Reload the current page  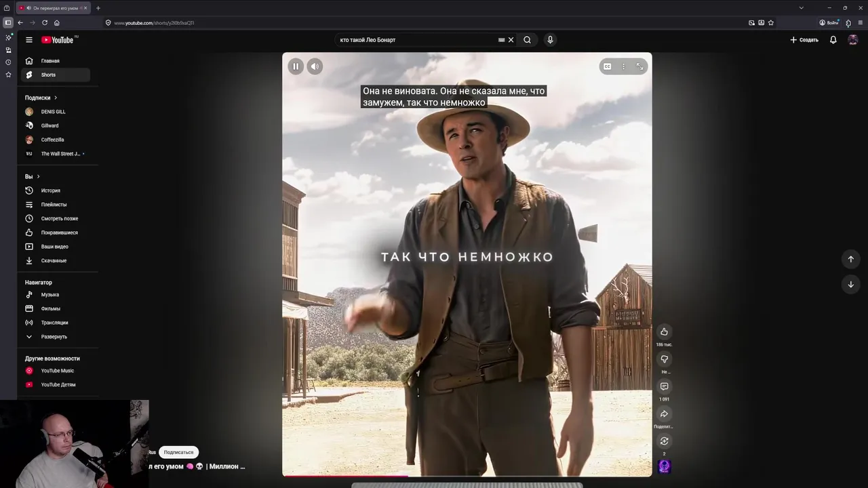[45, 22]
